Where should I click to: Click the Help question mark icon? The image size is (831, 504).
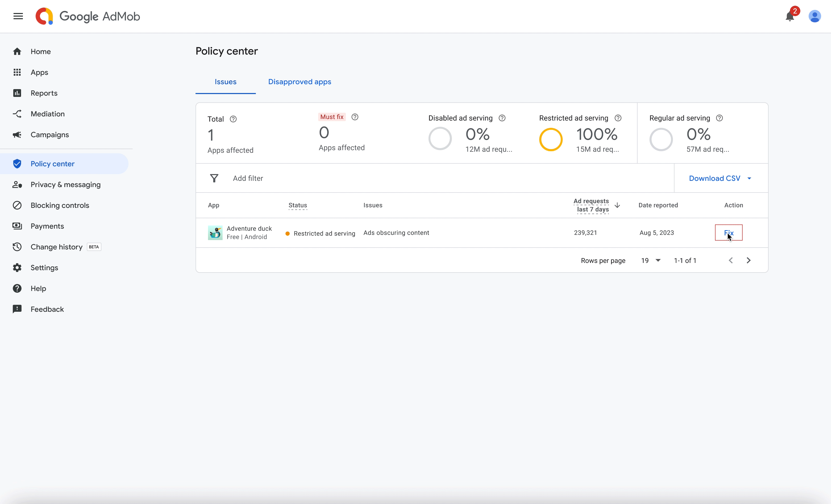[17, 288]
